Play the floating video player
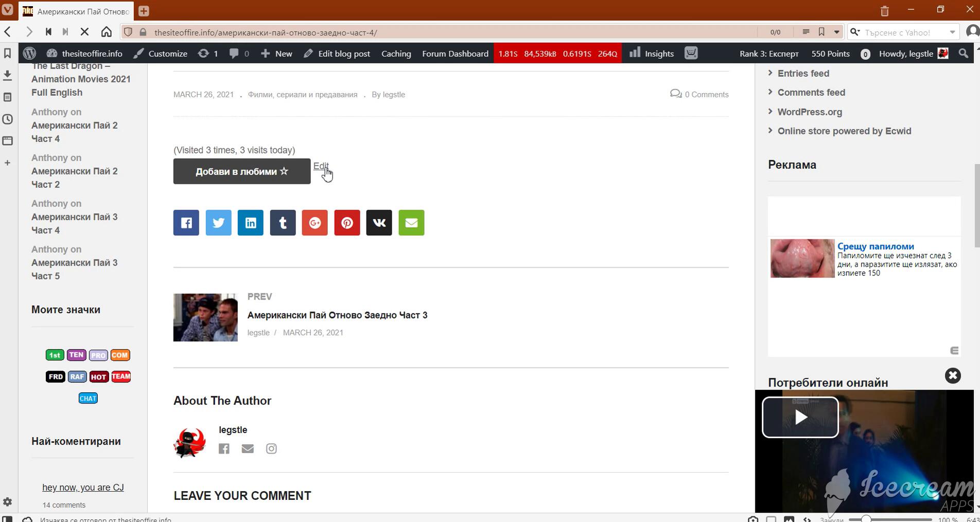 coord(800,417)
